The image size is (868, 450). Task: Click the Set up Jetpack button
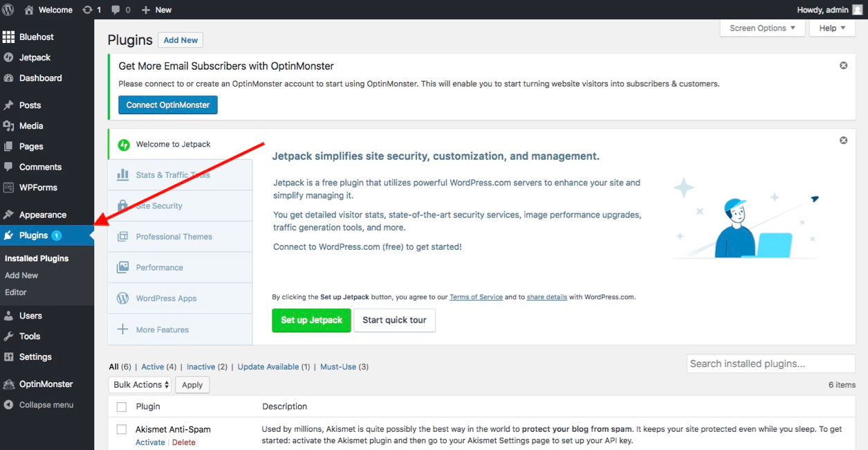point(311,320)
